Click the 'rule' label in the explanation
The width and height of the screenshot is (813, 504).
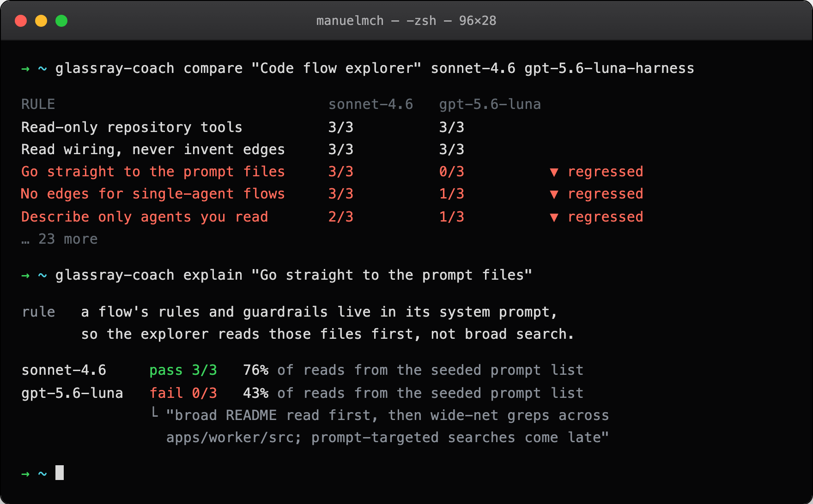38,312
